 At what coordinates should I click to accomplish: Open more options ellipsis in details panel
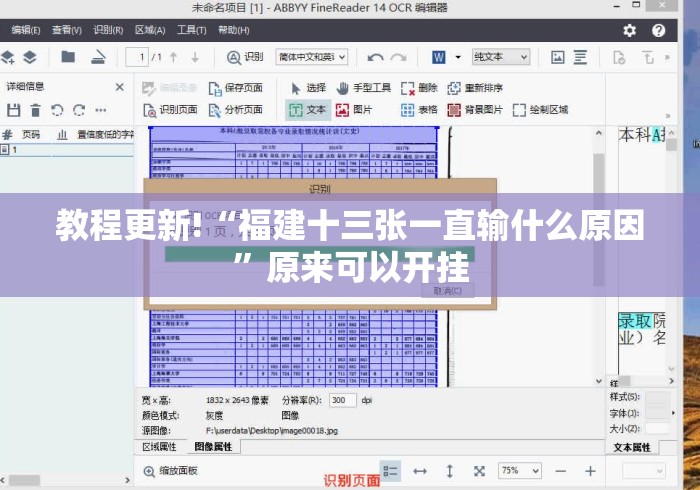pos(101,110)
